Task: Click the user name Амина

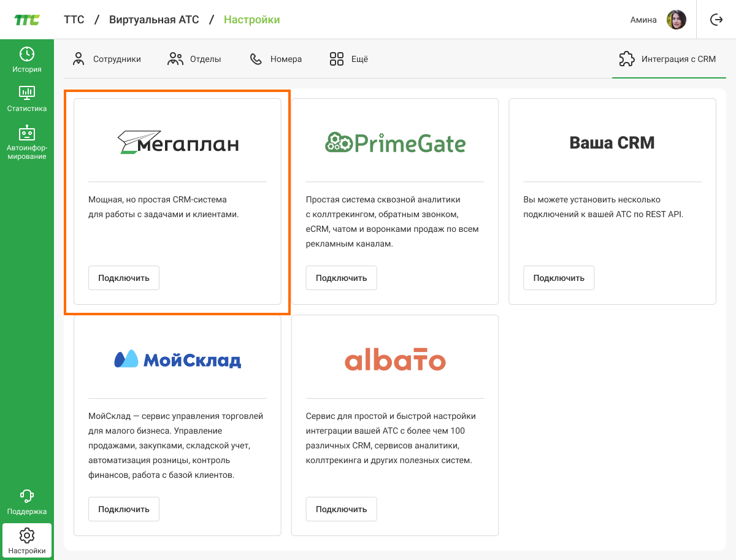Action: pyautogui.click(x=643, y=20)
